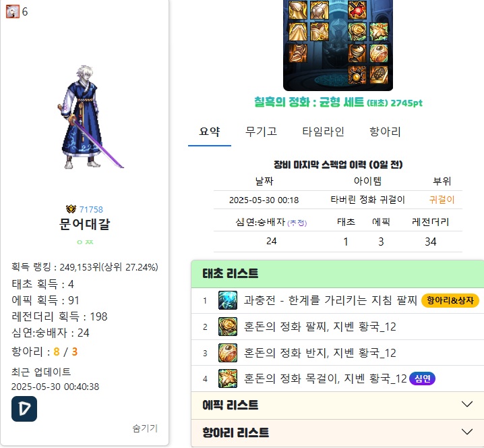Click the character avatar icon beside number 6
Image resolution: width=484 pixels, height=448 pixels.
[13, 11]
